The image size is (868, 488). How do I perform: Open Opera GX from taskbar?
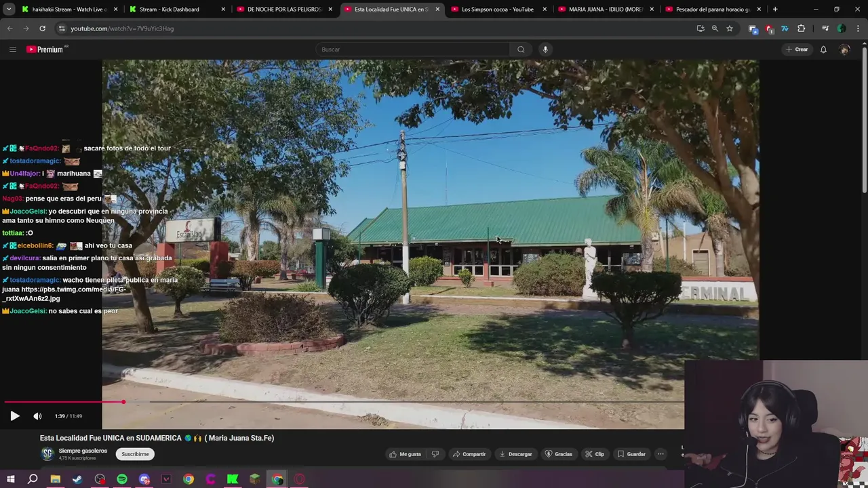pos(300,479)
